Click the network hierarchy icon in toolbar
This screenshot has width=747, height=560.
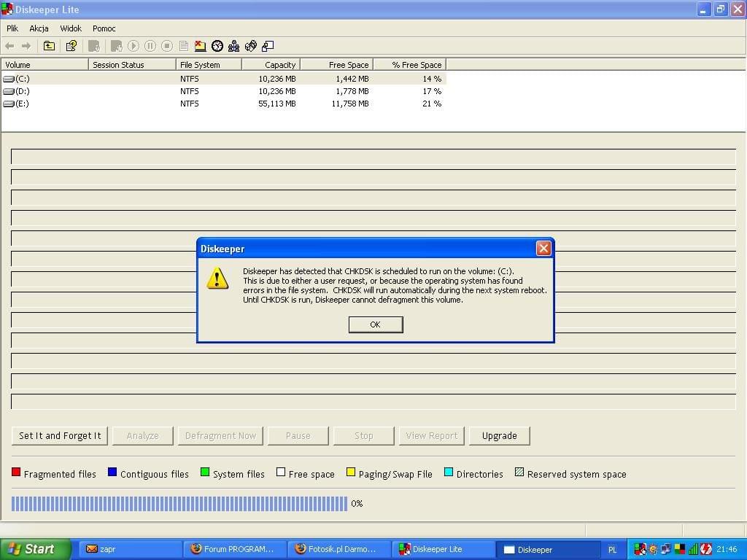click(x=234, y=46)
